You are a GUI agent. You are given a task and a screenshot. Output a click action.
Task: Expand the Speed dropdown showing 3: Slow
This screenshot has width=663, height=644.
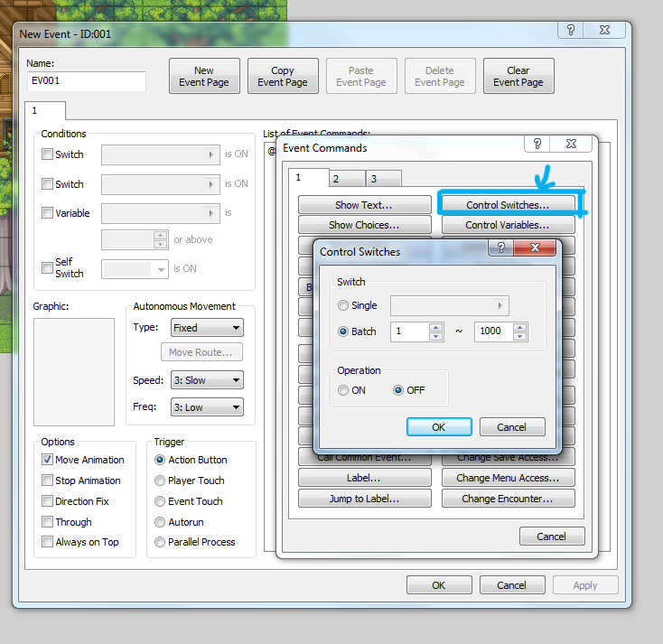pyautogui.click(x=207, y=380)
